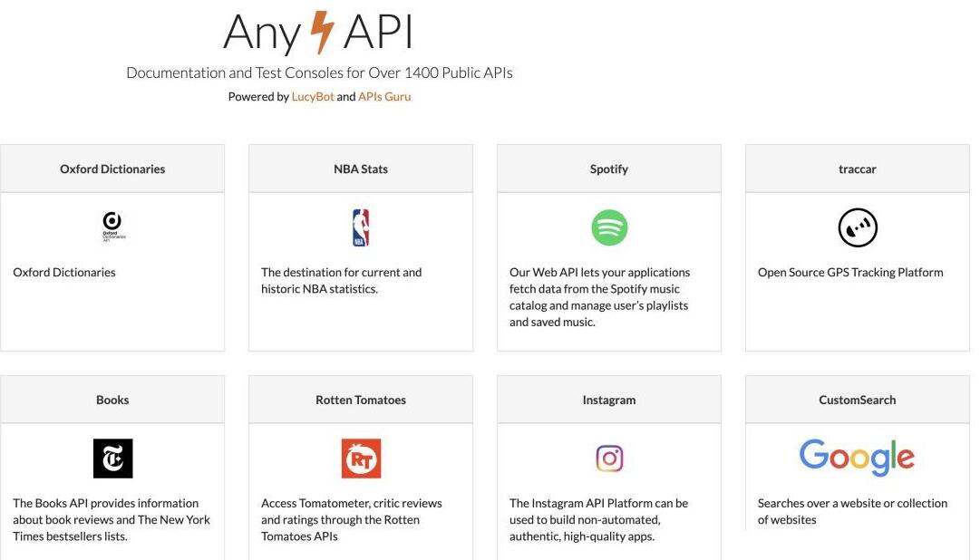Click the Rotten Tomatoes RT icon
The width and height of the screenshot is (980, 560).
pos(361,459)
